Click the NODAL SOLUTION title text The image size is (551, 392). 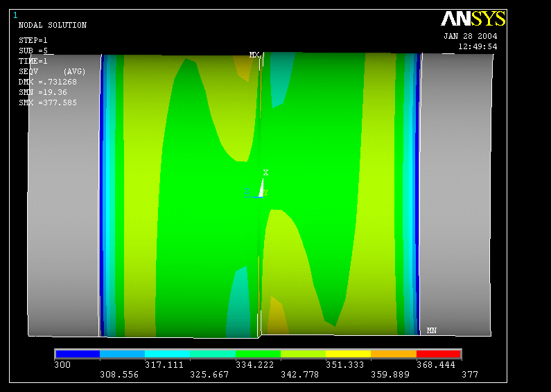point(53,25)
